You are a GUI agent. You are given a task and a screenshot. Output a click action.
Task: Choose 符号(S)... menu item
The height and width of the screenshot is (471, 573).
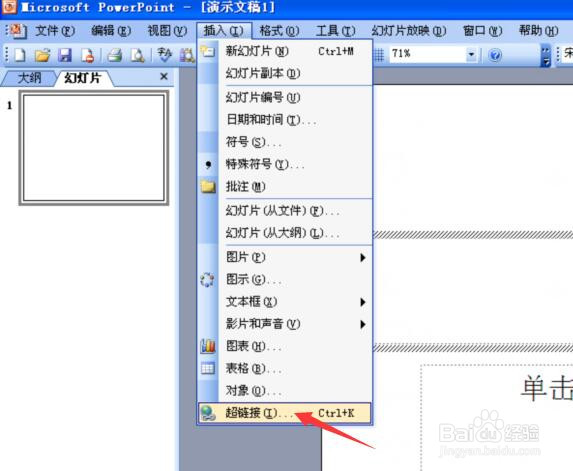(x=285, y=142)
